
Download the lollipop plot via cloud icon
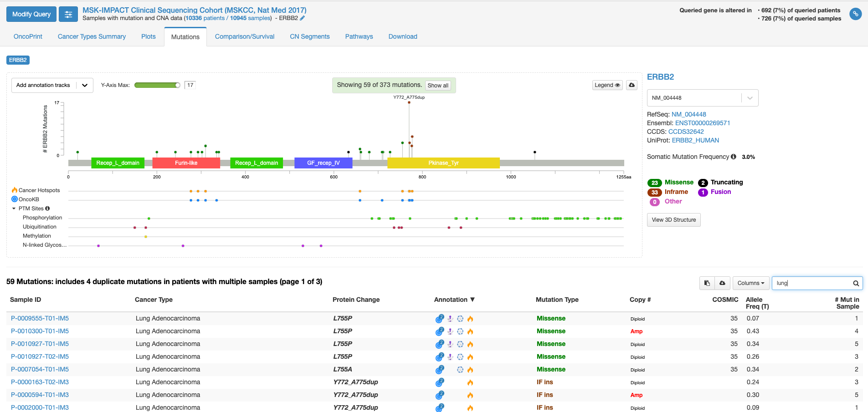pos(632,85)
